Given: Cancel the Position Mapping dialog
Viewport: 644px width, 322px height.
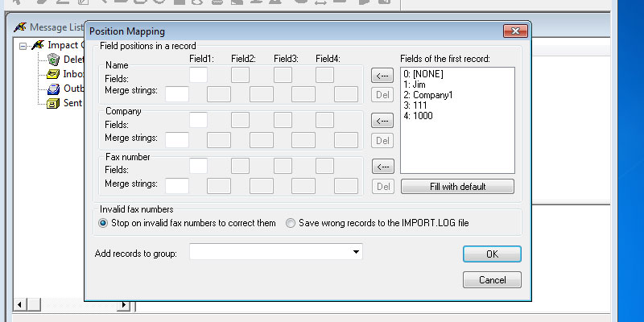Looking at the screenshot, I should pos(492,280).
